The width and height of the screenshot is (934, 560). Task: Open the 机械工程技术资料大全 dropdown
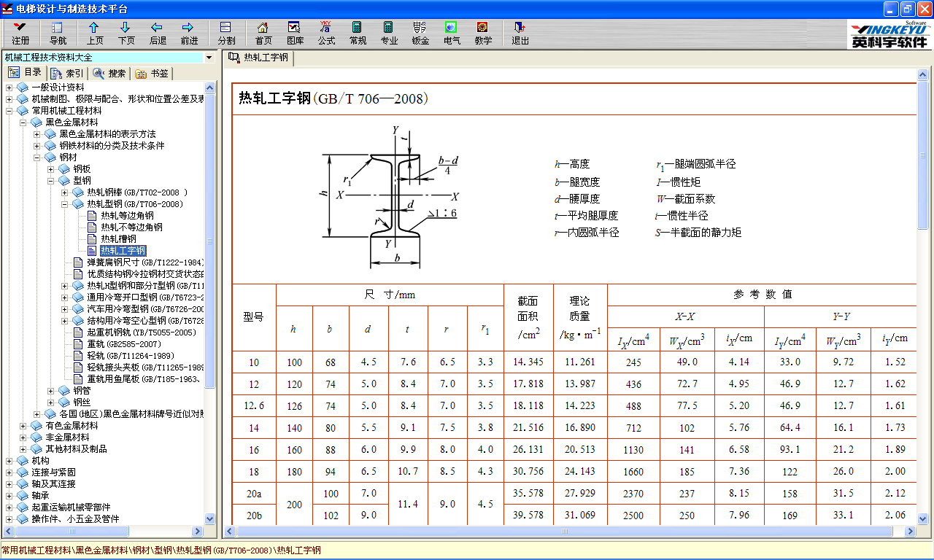[209, 58]
